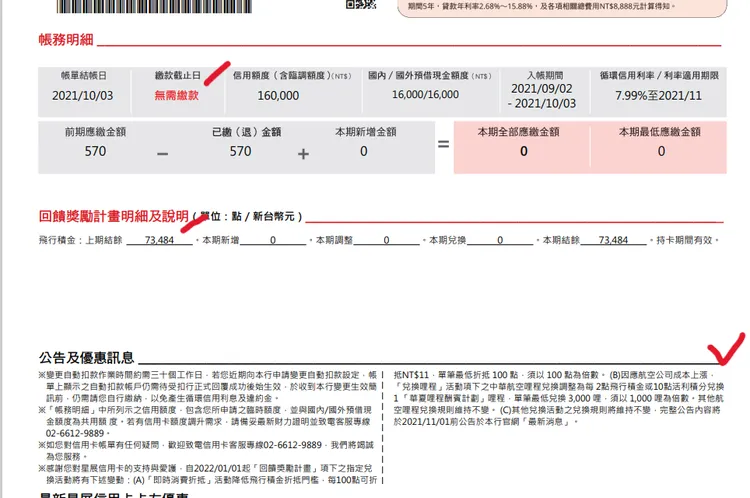750x498 pixels.
Task: Click the 73,484 value for 本期結餘
Action: point(613,240)
